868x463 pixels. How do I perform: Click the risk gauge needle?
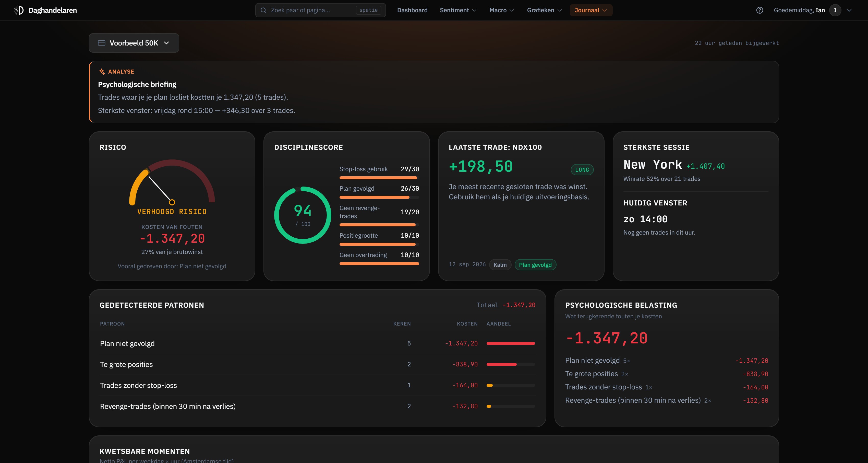[160, 189]
